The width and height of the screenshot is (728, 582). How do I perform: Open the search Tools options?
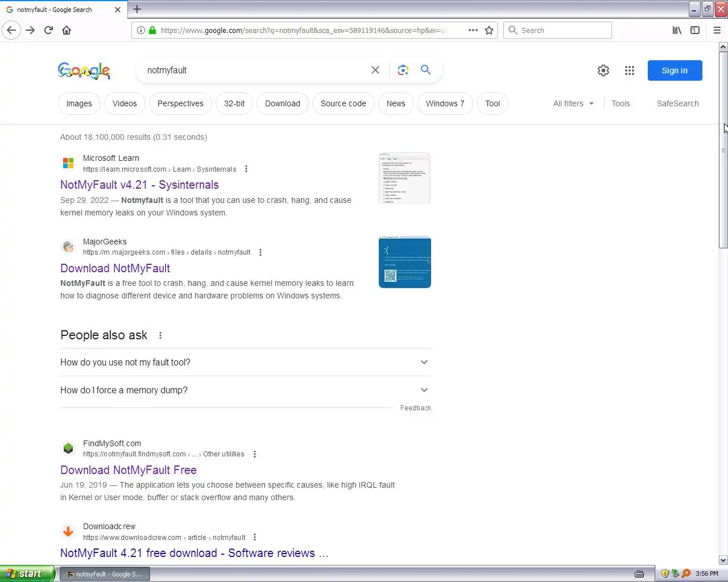coord(621,103)
